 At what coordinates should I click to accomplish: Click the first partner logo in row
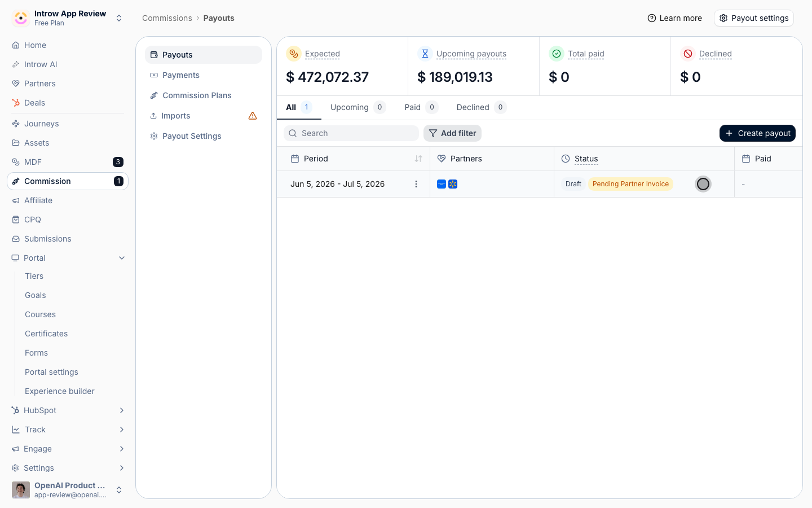coord(442,184)
